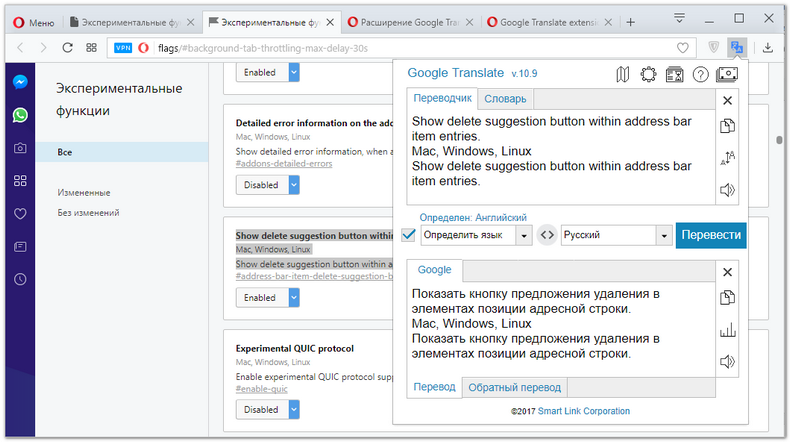The image size is (790, 442).
Task: Open Disabled dropdown for detailed error information
Action: pos(268,185)
